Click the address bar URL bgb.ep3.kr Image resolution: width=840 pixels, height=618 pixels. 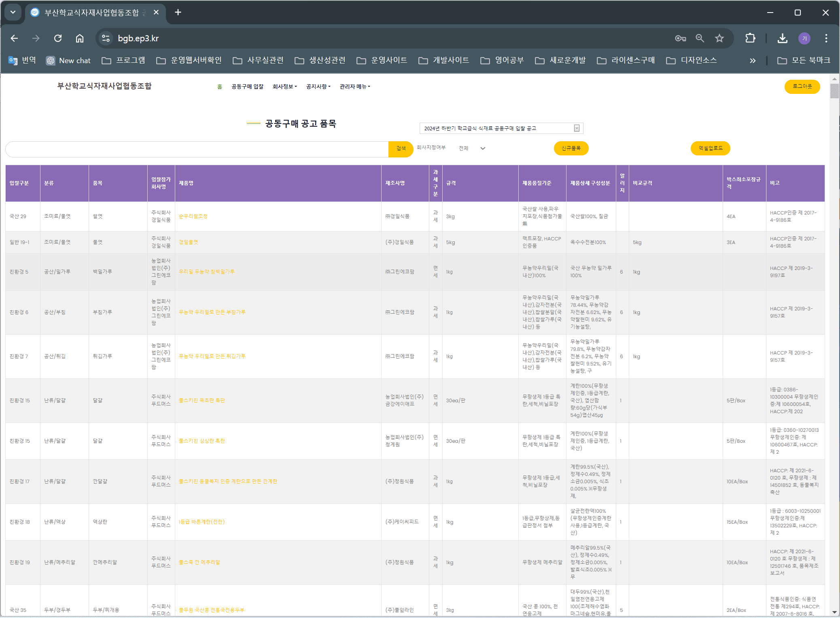tap(138, 38)
